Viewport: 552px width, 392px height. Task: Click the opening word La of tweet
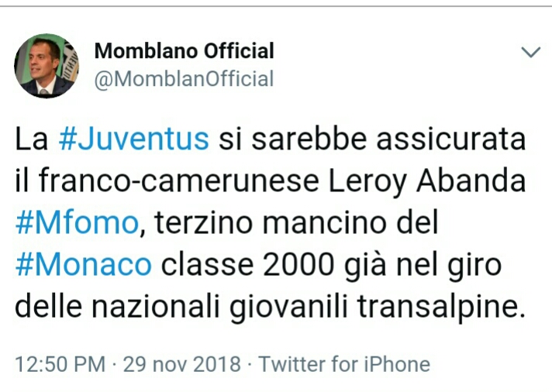coord(32,139)
